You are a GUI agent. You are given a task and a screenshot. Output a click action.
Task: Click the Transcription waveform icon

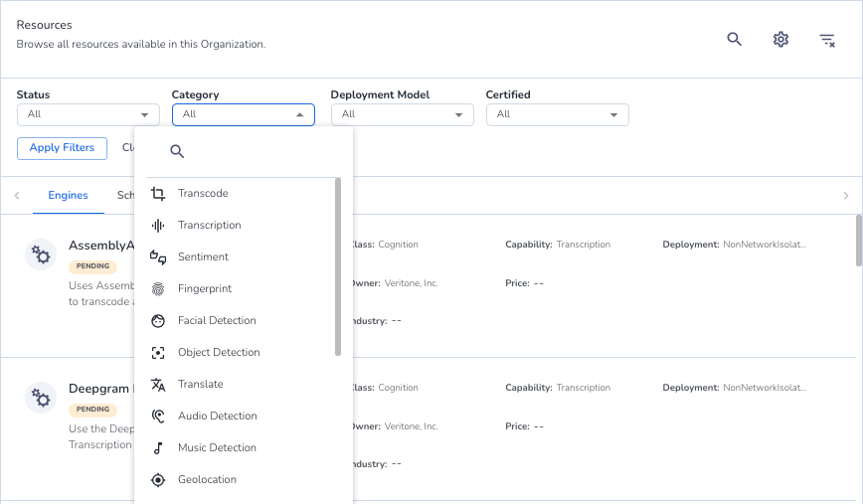click(158, 225)
